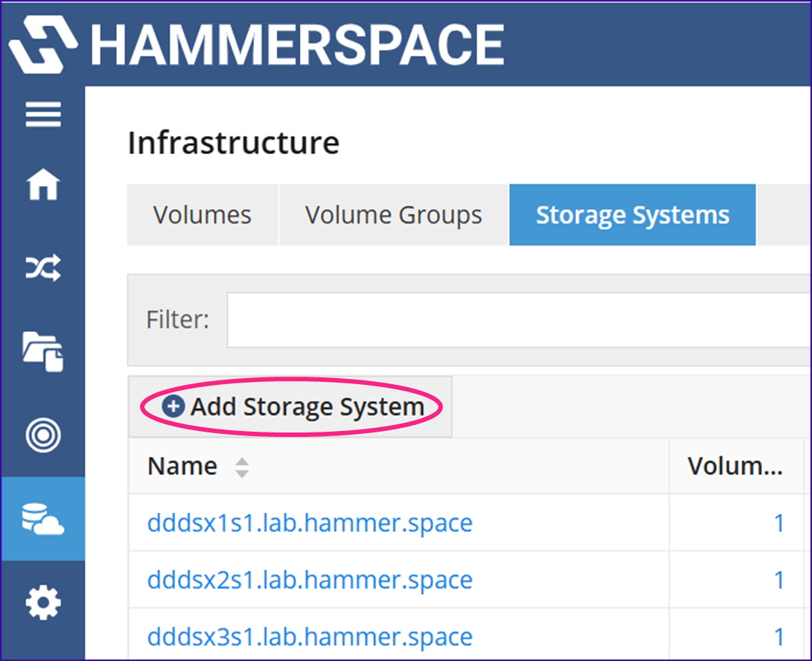
Task: Open dddsx2s1.lab.hammer.space storage system
Action: (310, 580)
